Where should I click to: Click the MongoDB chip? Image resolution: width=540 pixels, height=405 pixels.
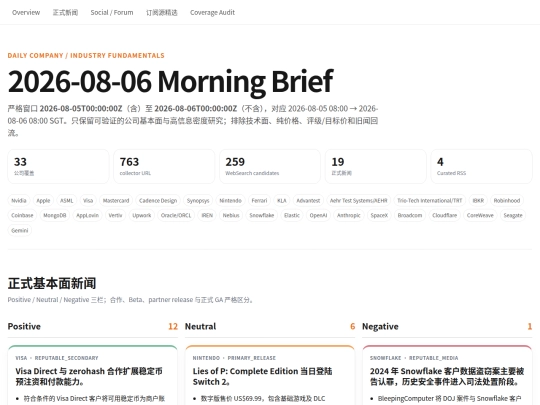pos(54,215)
